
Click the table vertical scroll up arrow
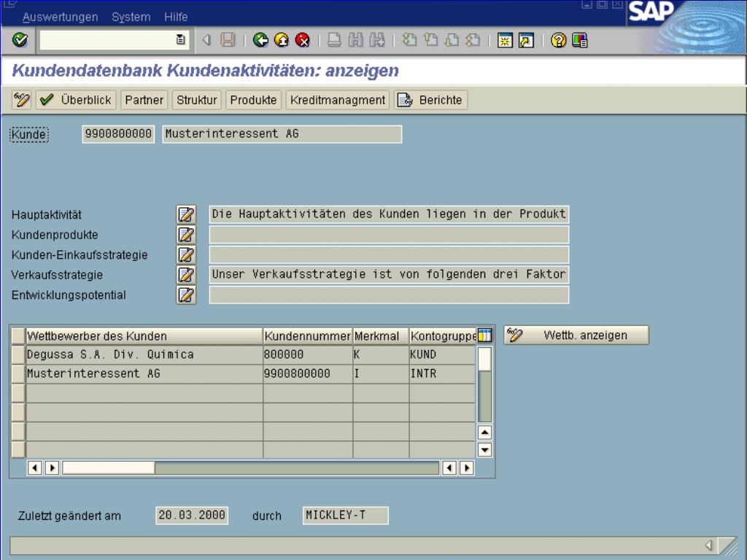pyautogui.click(x=484, y=432)
